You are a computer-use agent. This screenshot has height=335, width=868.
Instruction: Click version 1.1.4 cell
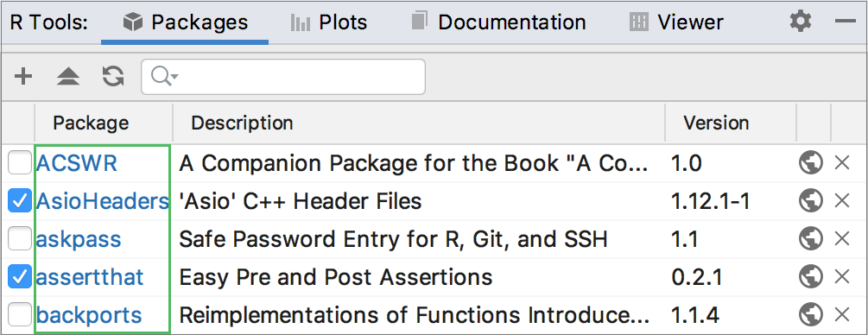tap(695, 314)
